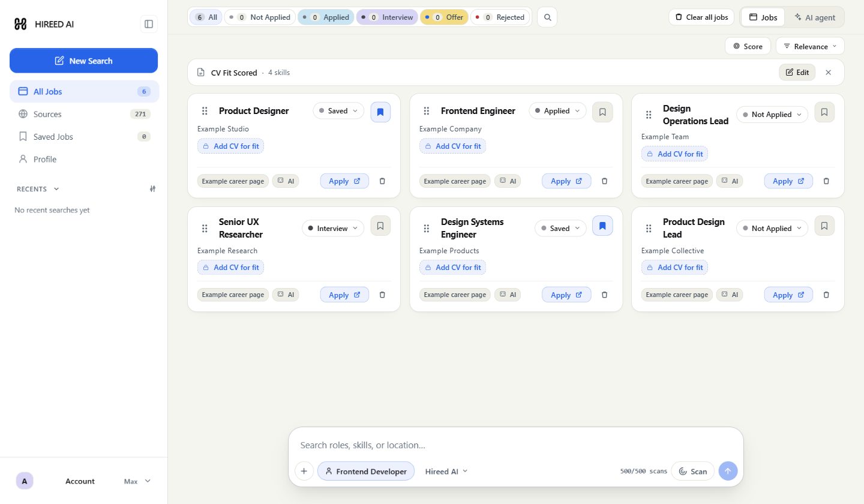The image size is (864, 504).
Task: Apply to Product Design Lead
Action: click(x=788, y=295)
